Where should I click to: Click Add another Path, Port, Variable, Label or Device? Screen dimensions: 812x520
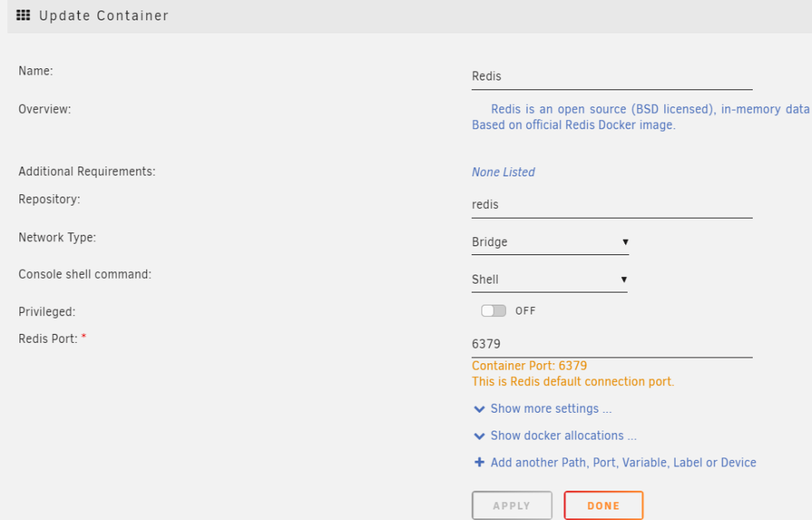click(624, 462)
